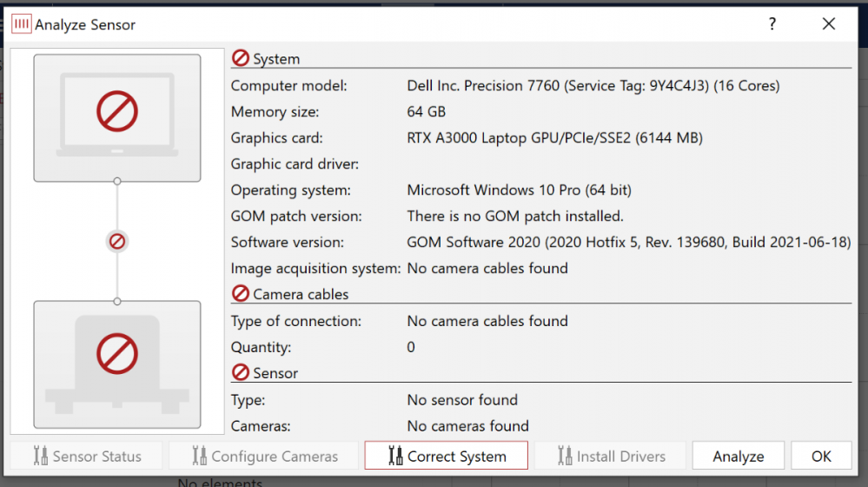This screenshot has width=868, height=487.
Task: Click the small connection error icon between devices
Action: click(x=117, y=241)
